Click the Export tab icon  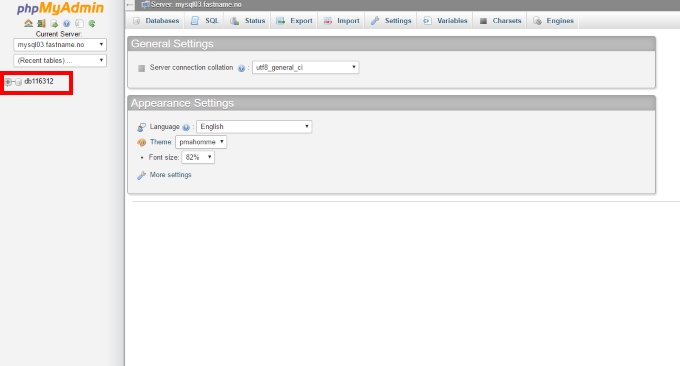281,21
